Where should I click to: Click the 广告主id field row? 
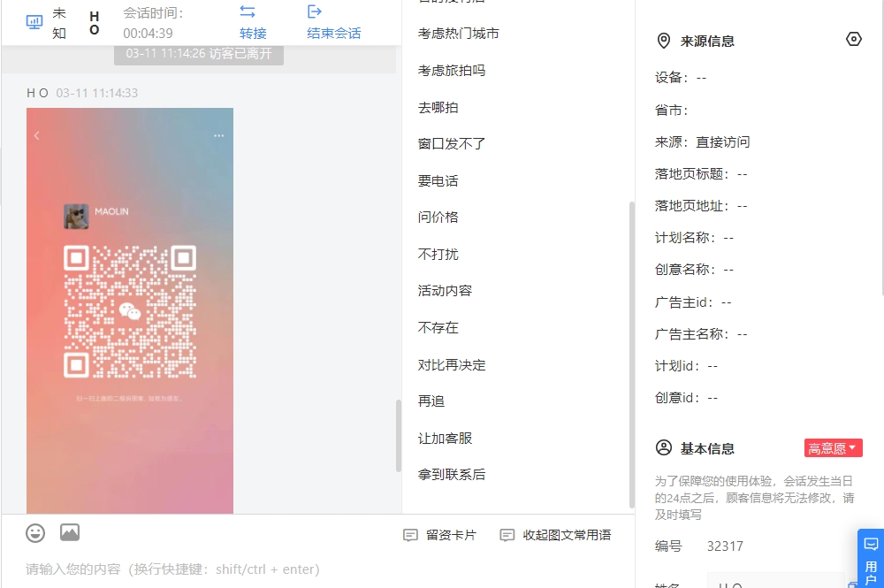[693, 302]
